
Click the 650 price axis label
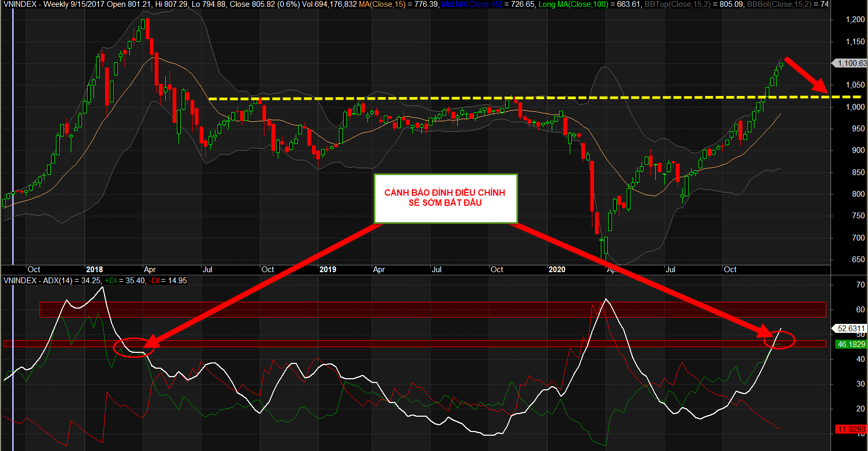tap(858, 260)
